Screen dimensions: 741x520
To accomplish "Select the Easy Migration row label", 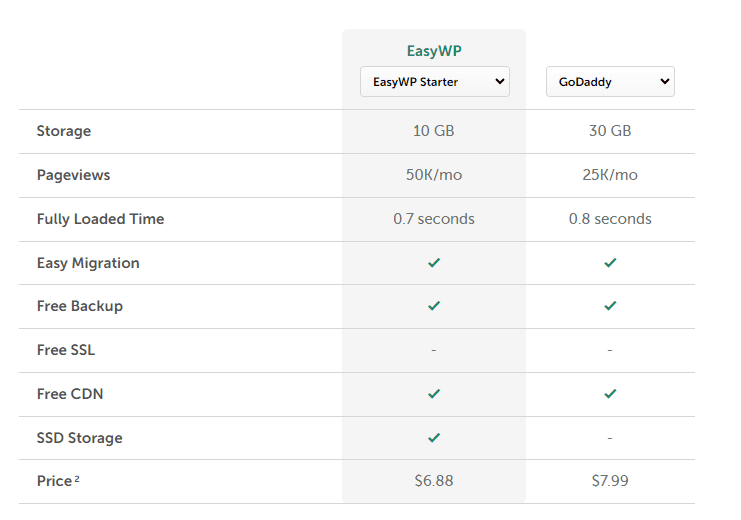I will click(88, 263).
